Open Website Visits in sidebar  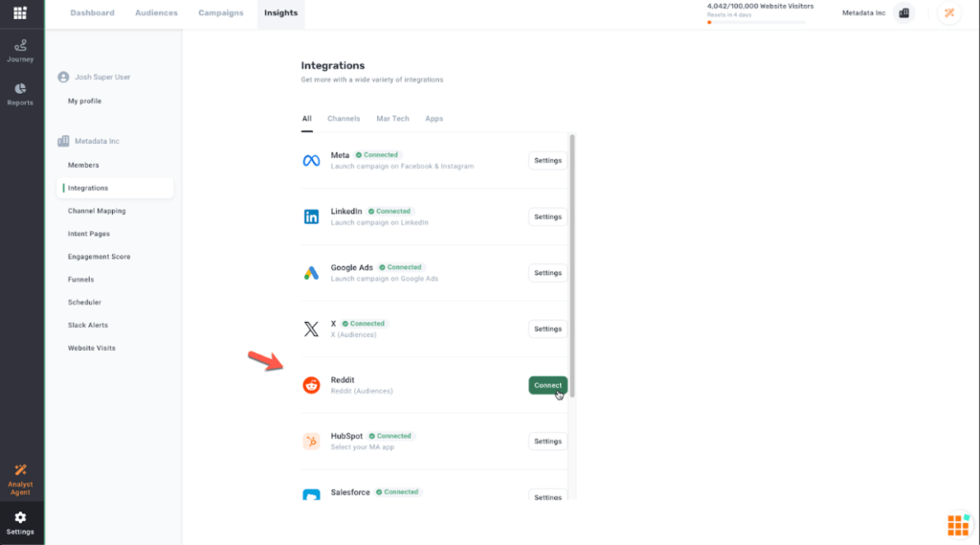pyautogui.click(x=91, y=348)
